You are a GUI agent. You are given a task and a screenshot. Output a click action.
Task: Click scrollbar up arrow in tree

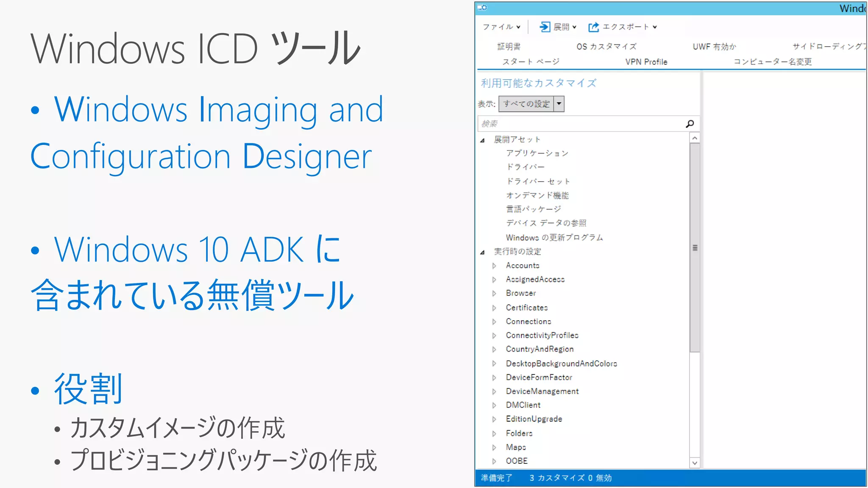pos(694,138)
